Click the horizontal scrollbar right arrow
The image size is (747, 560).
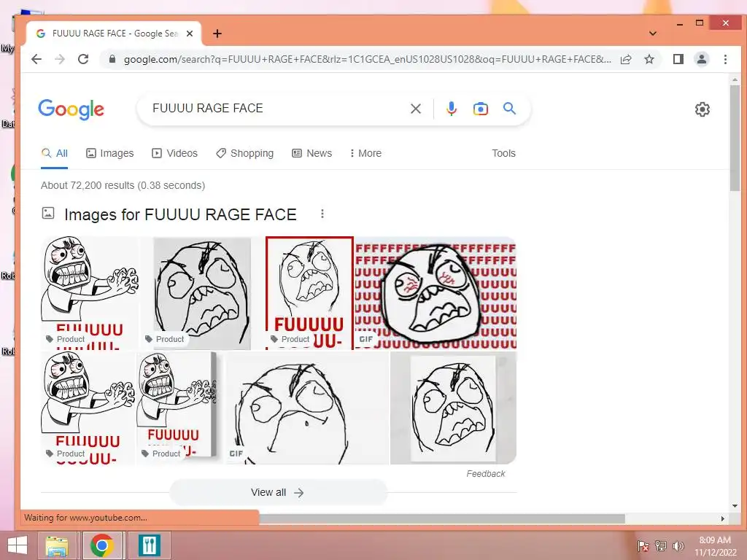click(x=723, y=518)
